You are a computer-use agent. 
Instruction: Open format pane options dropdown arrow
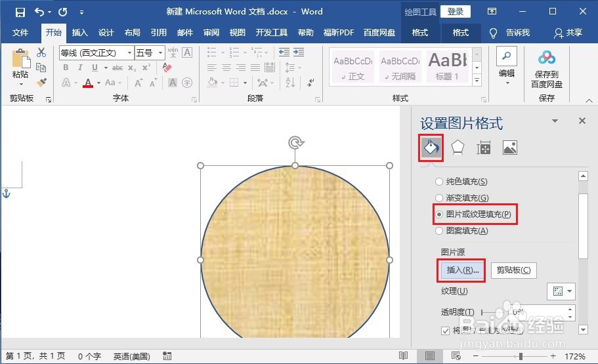(x=555, y=121)
